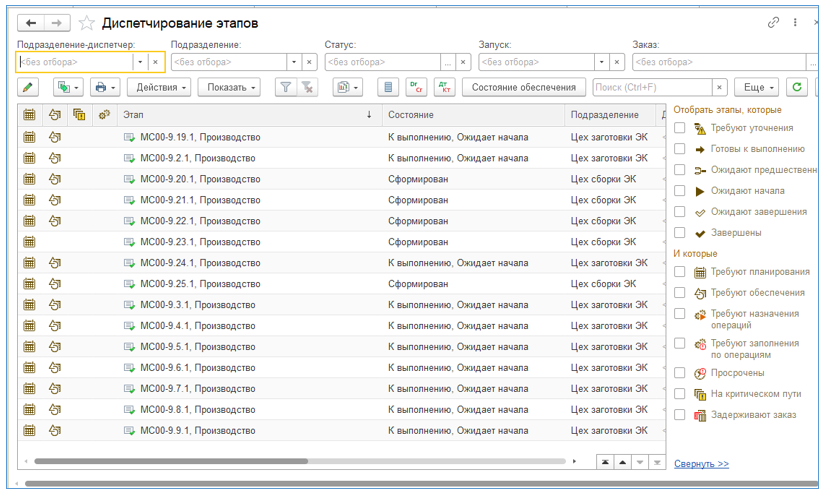Enable the 'Требуют уточнения' checkbox
The width and height of the screenshot is (828, 496).
tap(680, 128)
